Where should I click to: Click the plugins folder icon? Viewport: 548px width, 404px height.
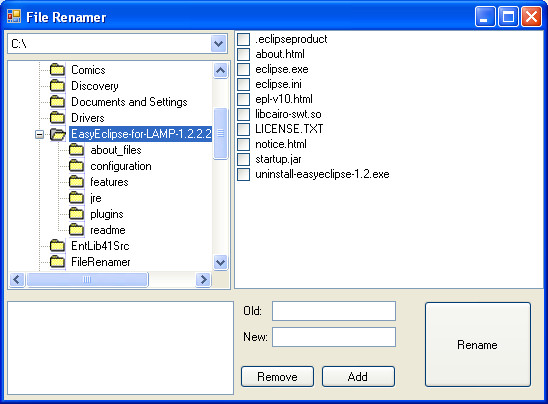pos(77,214)
